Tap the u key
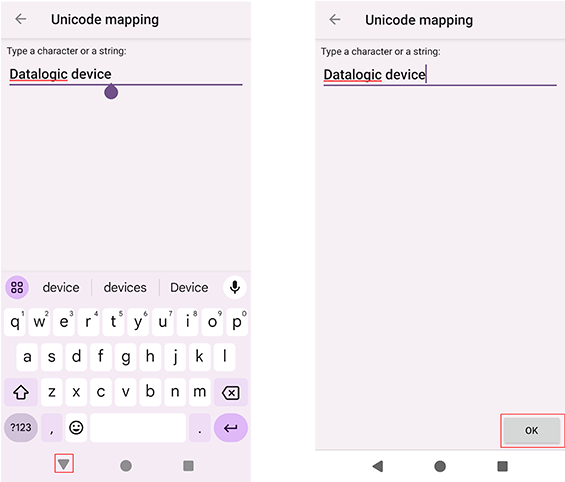 click(163, 322)
